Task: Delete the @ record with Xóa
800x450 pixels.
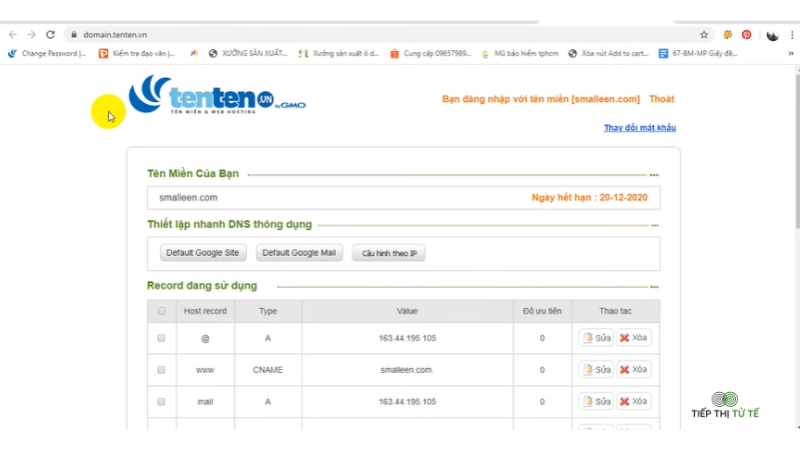Action: [x=634, y=338]
